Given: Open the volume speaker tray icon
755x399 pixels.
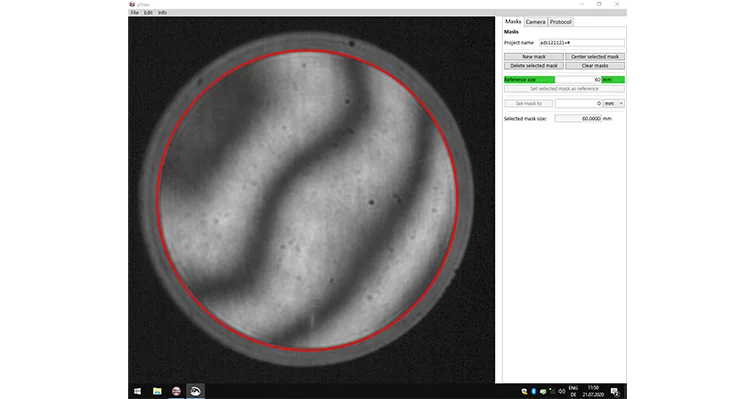Looking at the screenshot, I should pyautogui.click(x=561, y=391).
